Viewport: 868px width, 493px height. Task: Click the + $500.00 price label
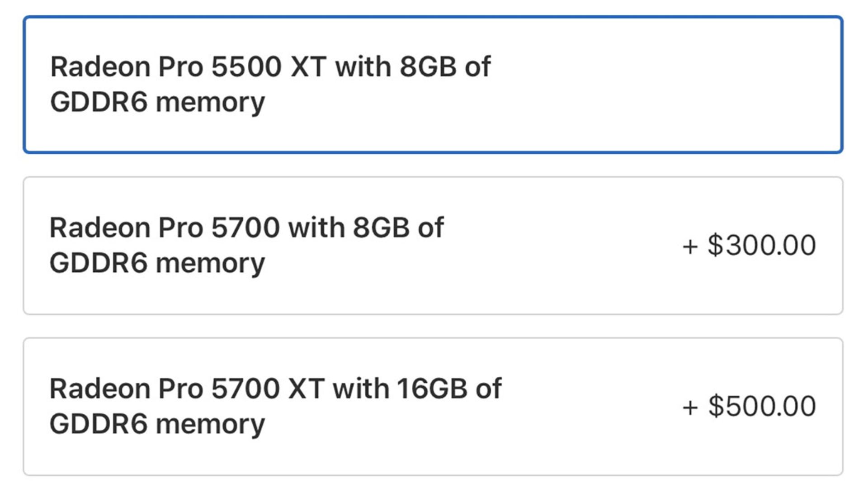[749, 406]
